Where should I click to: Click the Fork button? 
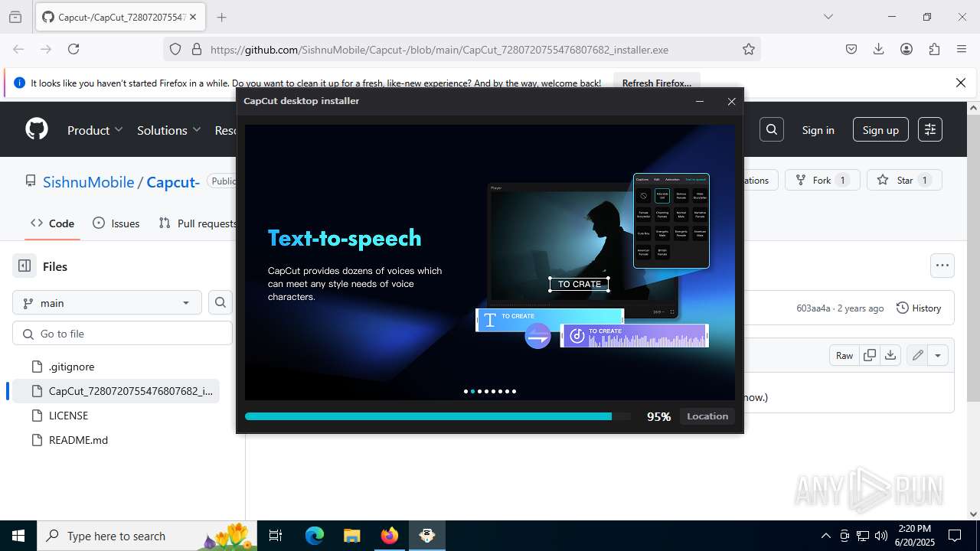pyautogui.click(x=822, y=180)
